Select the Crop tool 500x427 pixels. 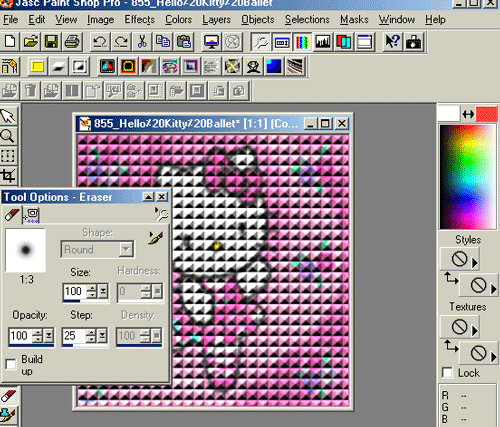click(8, 176)
